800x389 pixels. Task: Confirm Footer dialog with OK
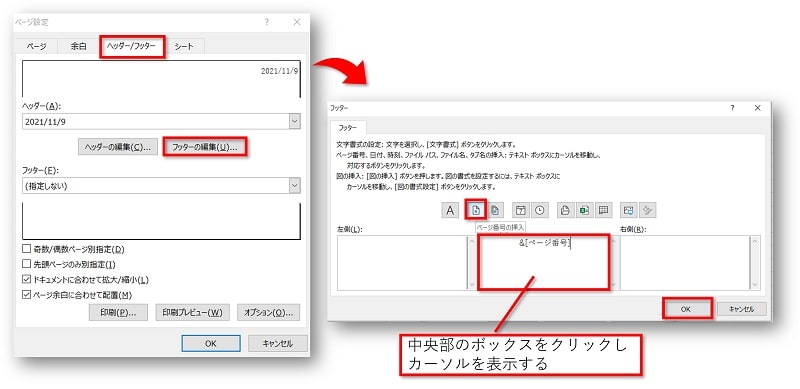click(x=686, y=309)
